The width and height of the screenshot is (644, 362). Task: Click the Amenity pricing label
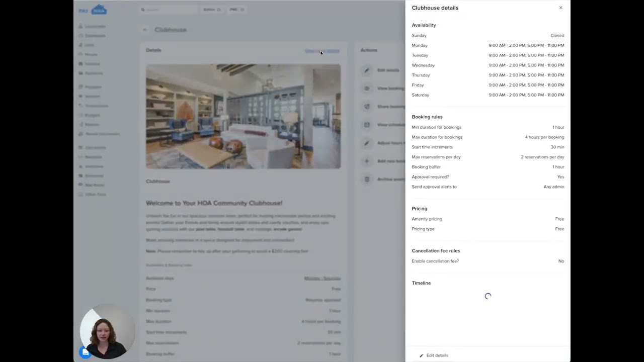click(x=427, y=219)
